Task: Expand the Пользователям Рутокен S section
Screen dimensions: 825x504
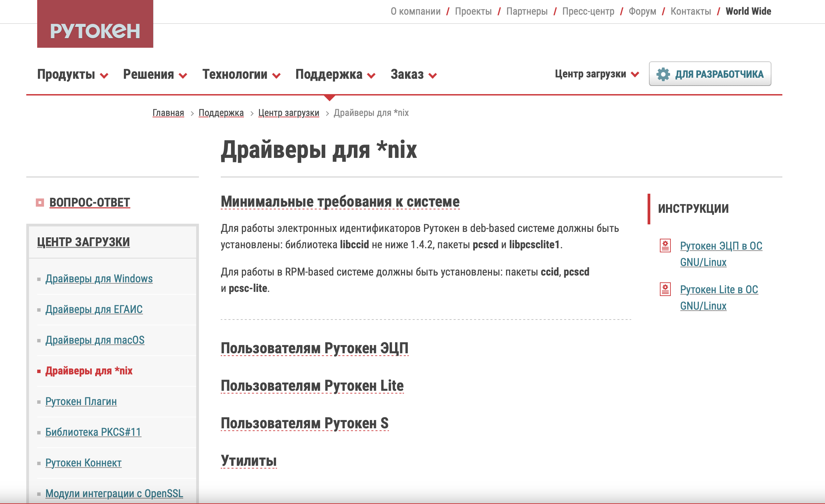Action: click(x=305, y=423)
